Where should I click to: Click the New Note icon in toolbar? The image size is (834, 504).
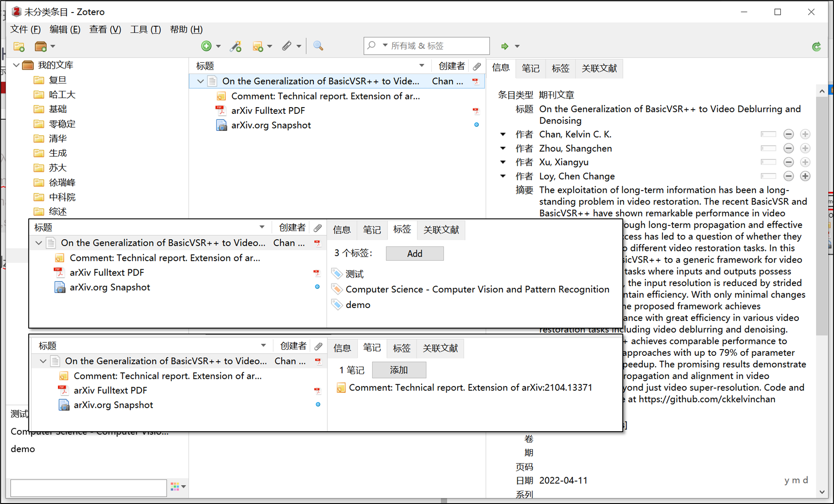[258, 46]
